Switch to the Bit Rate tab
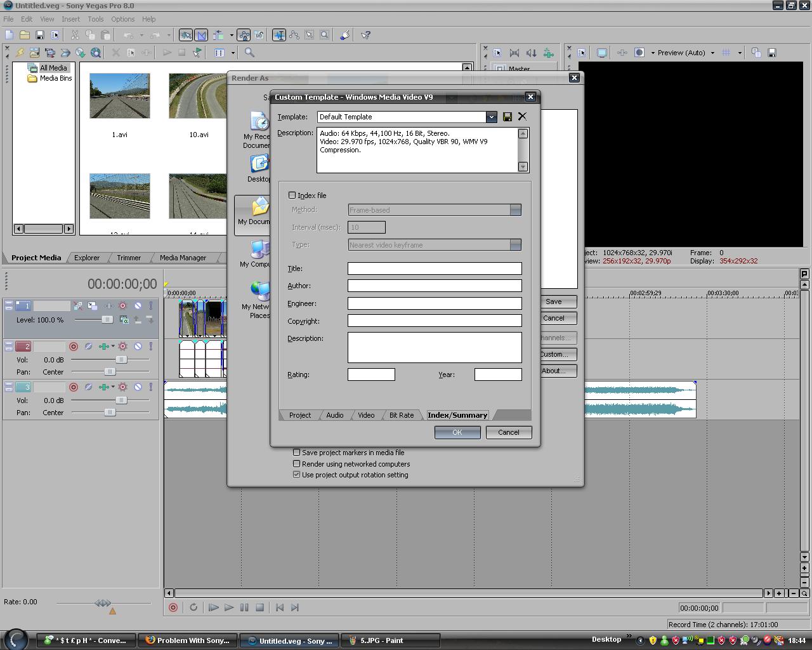 click(x=401, y=415)
